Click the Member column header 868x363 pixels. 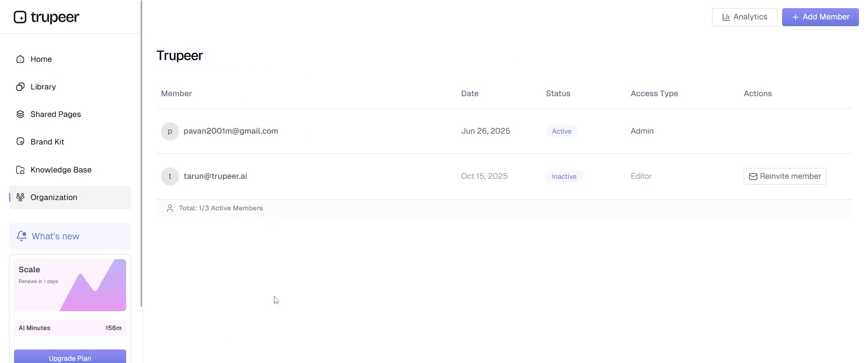176,93
